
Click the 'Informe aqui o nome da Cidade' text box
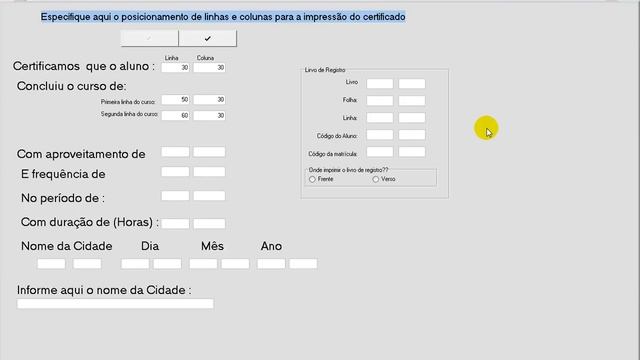pos(115,304)
